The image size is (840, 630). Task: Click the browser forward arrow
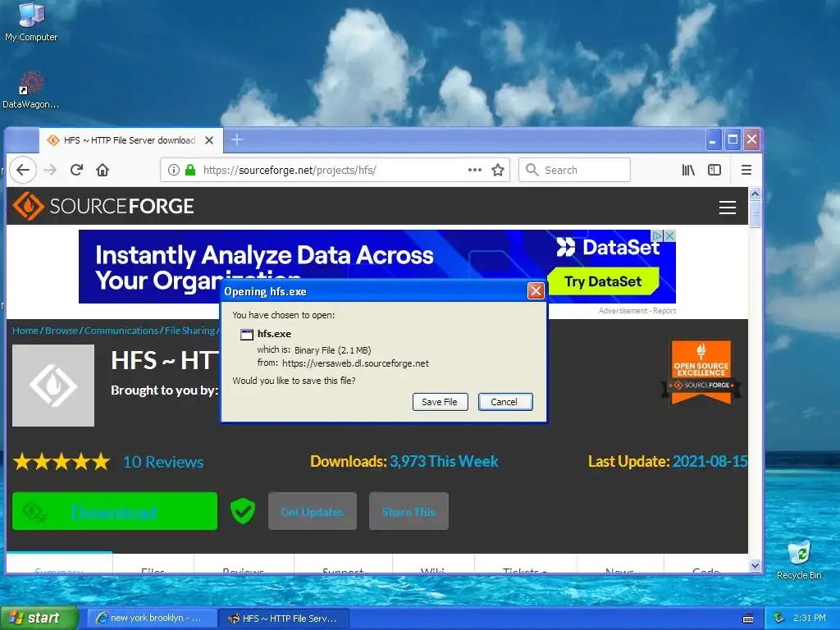50,170
